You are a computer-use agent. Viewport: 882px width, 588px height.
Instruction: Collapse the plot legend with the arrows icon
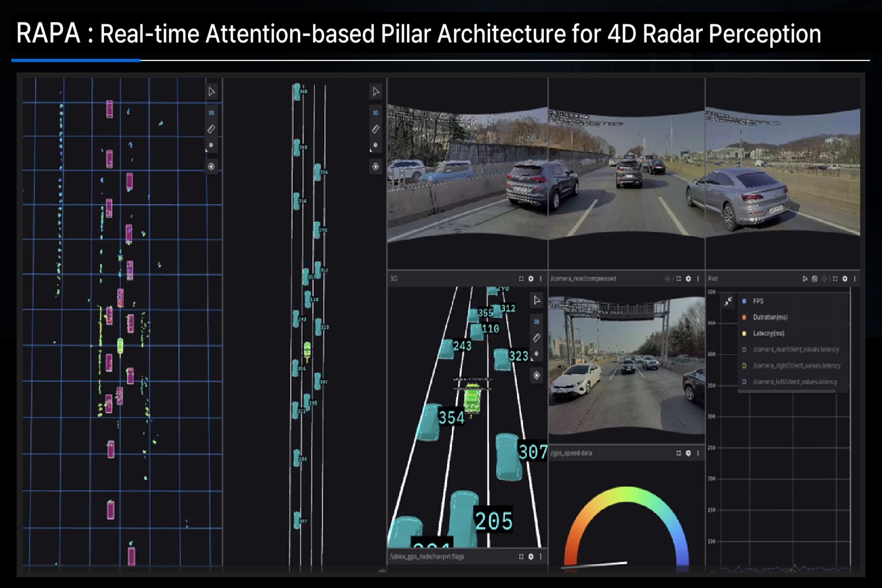pyautogui.click(x=728, y=301)
